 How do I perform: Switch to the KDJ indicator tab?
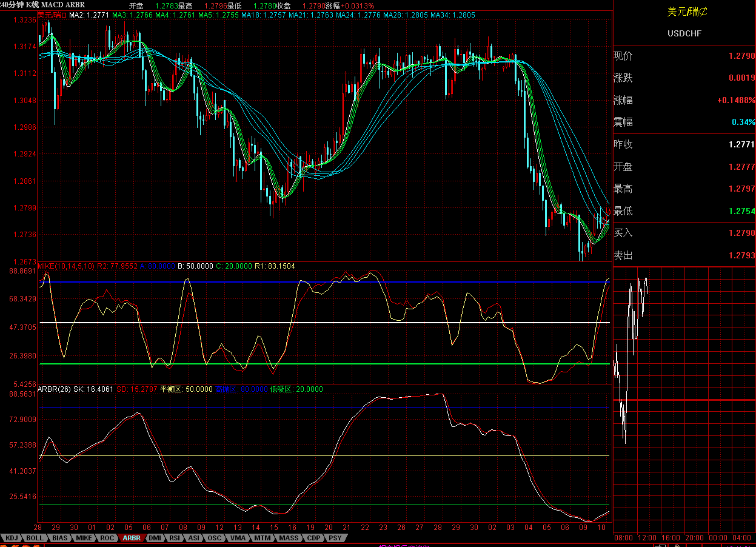[12, 538]
